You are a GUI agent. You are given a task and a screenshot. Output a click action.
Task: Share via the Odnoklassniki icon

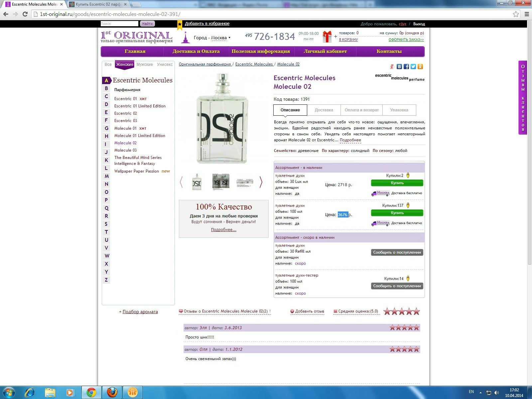[x=420, y=66]
